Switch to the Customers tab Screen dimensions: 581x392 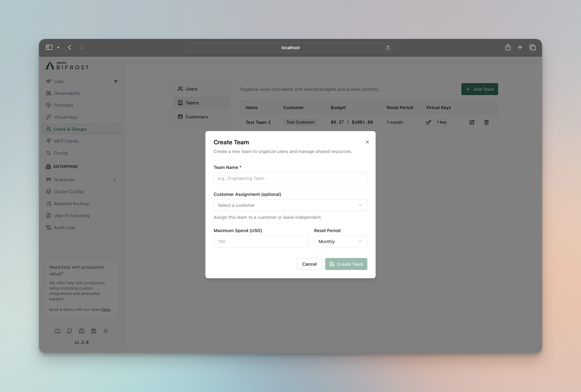[x=196, y=117]
